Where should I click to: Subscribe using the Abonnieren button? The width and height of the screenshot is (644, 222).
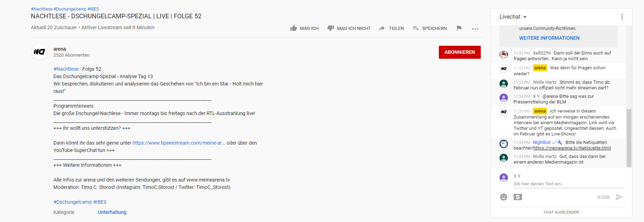point(459,52)
